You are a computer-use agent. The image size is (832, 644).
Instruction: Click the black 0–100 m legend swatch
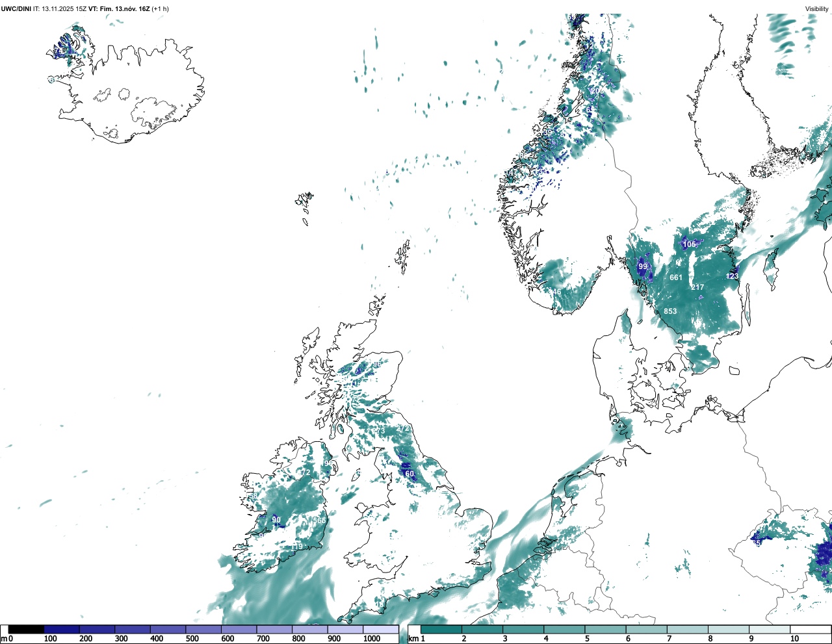coord(26,629)
